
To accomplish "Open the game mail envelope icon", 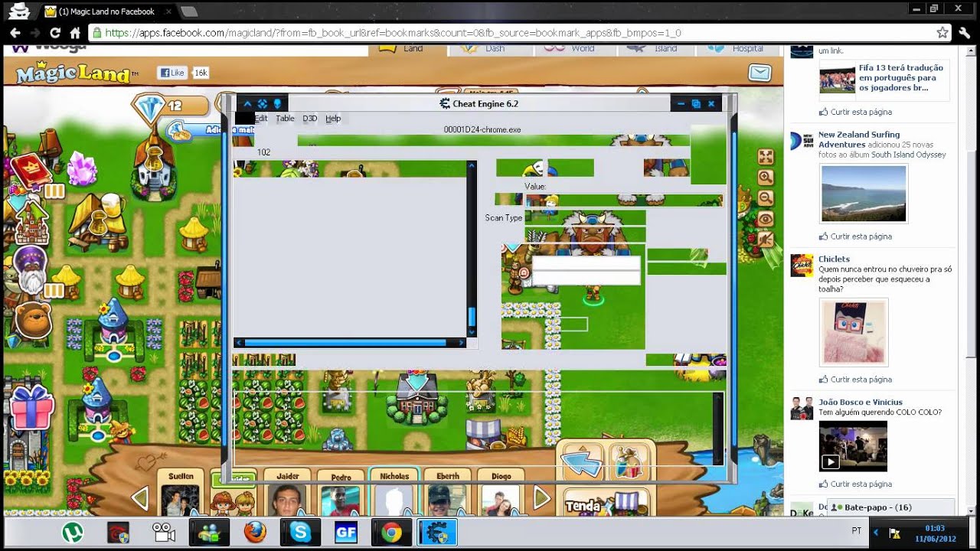I will click(x=759, y=73).
